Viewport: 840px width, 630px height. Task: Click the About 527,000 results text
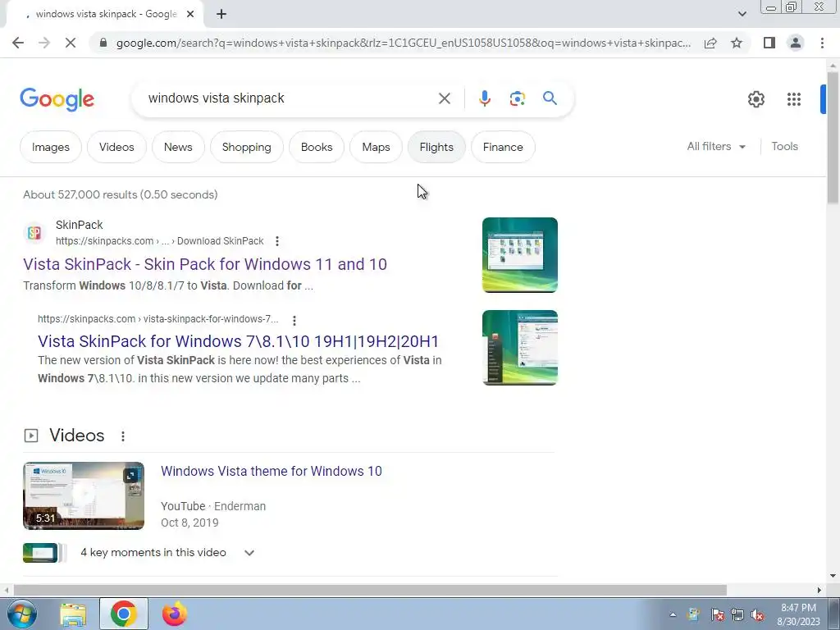coord(120,194)
